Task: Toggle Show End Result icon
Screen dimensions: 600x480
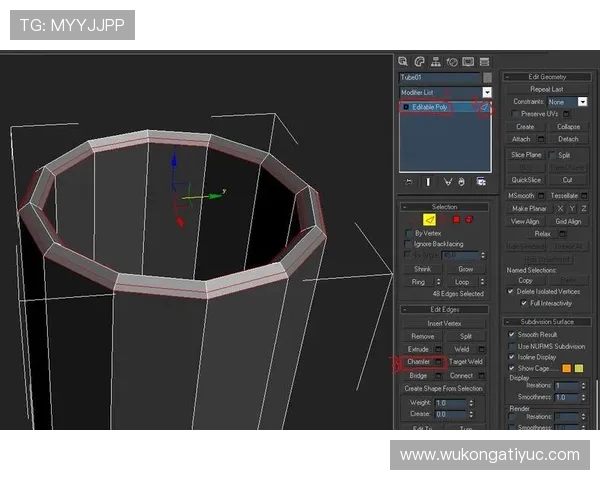Action: tap(428, 182)
